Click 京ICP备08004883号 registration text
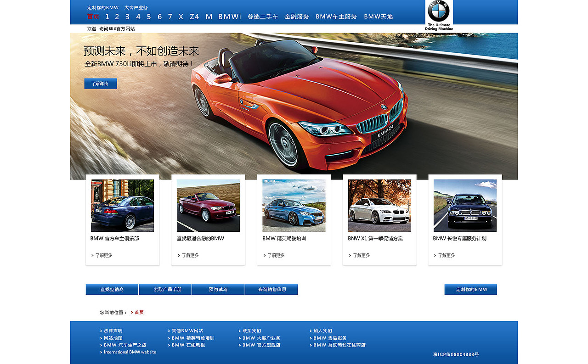This screenshot has width=588, height=364. point(456,355)
